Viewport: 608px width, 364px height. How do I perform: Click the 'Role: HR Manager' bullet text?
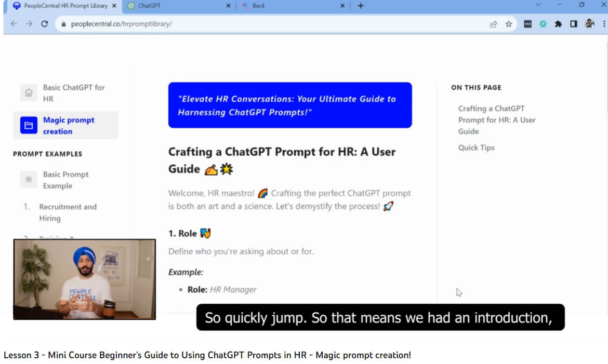point(222,290)
